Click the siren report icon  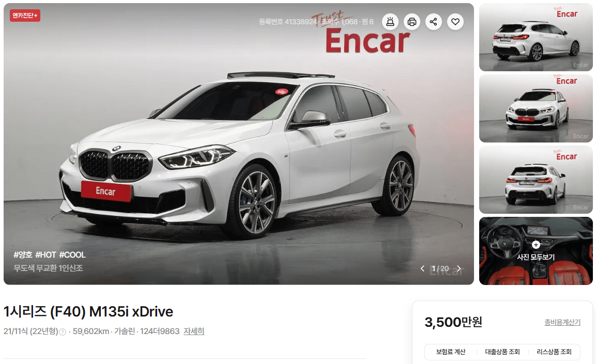coord(390,22)
